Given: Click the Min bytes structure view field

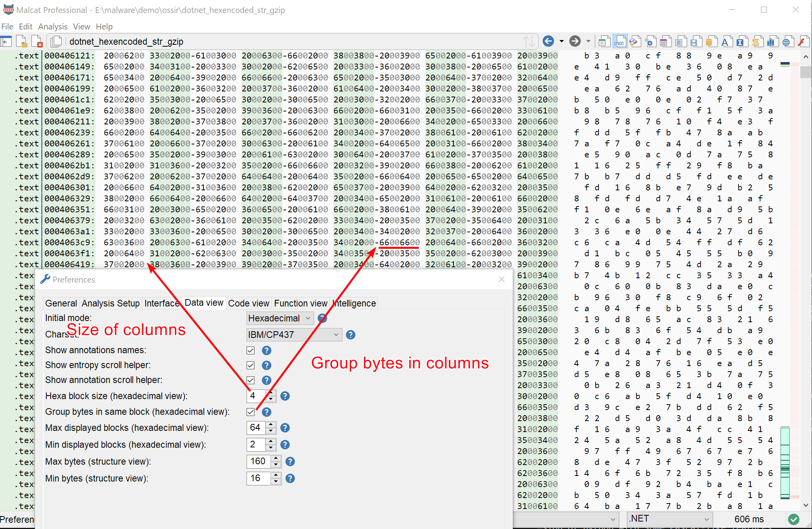Looking at the screenshot, I should pyautogui.click(x=259, y=478).
